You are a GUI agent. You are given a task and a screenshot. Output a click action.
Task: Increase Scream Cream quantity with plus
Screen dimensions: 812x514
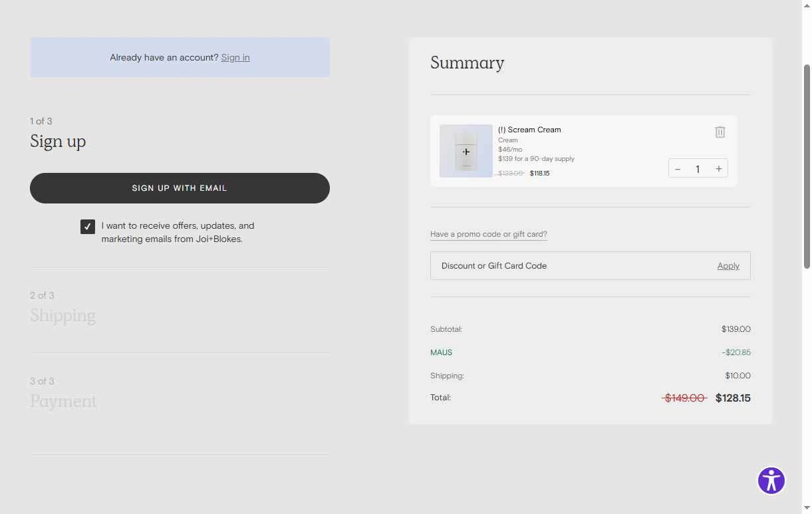coord(718,169)
